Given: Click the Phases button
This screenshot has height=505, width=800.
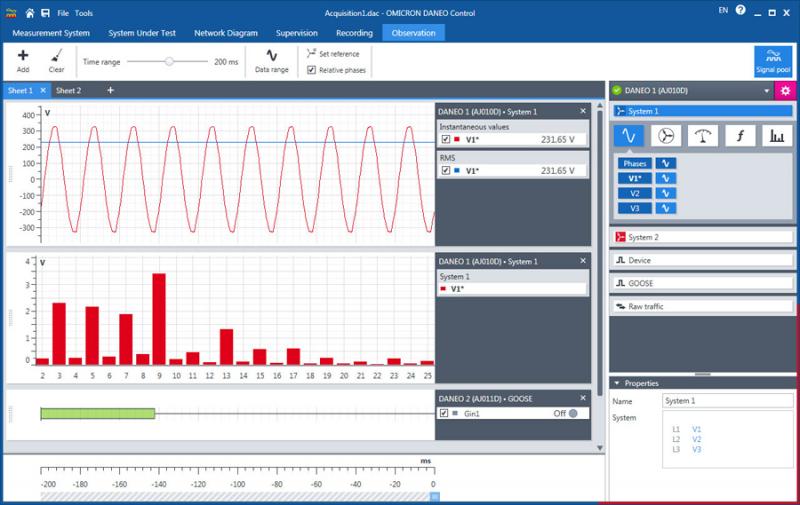Looking at the screenshot, I should point(635,163).
